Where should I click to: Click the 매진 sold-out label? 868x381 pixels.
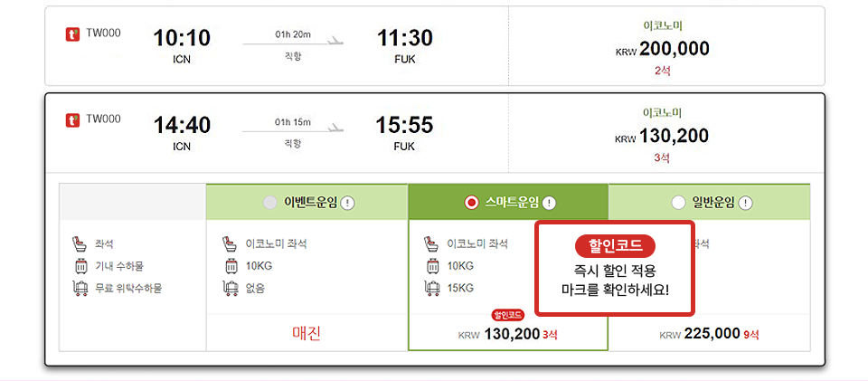307,333
